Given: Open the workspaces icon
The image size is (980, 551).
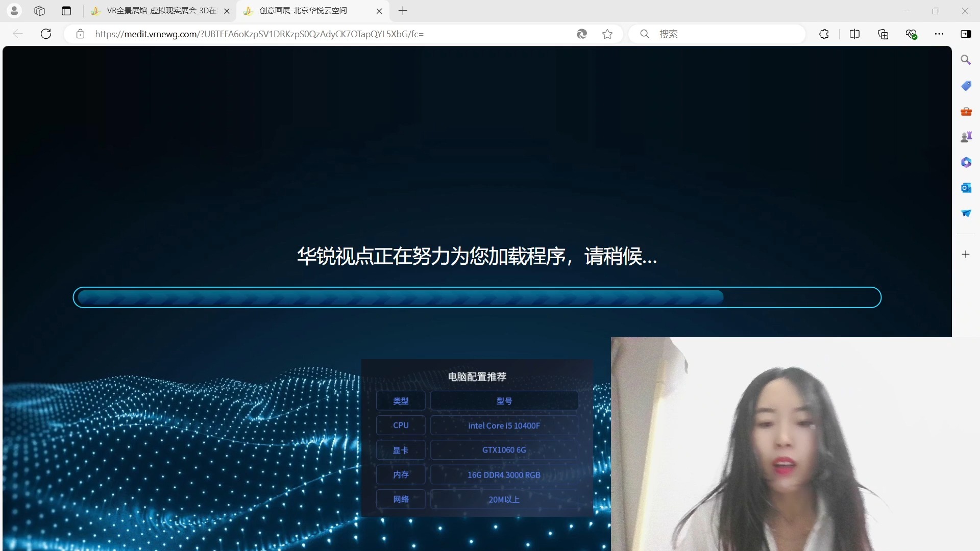Looking at the screenshot, I should point(39,11).
